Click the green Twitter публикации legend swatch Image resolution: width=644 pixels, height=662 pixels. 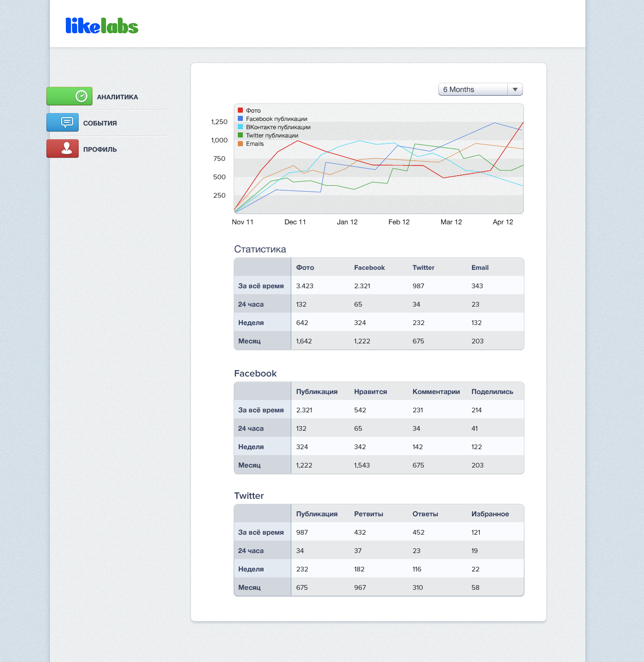pos(240,135)
